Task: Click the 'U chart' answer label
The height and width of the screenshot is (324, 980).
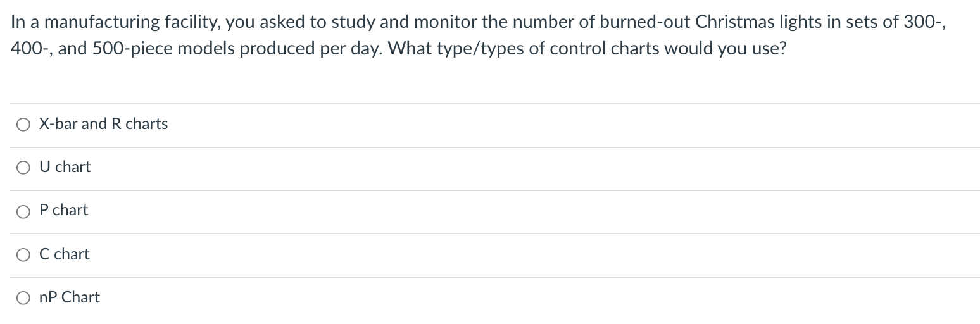Action: coord(65,167)
